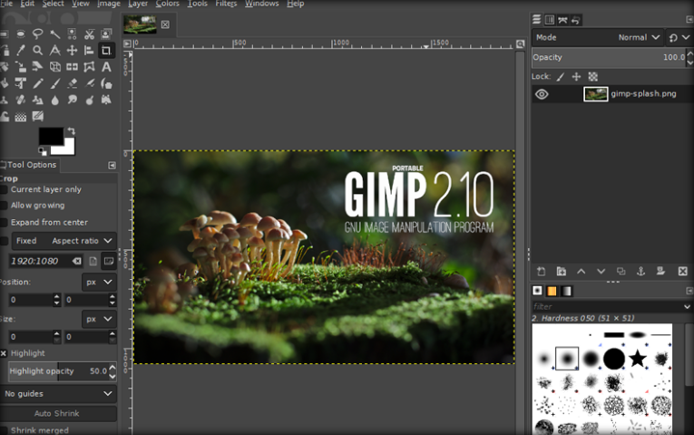Screen dimensions: 694x435
Task: Select the Paintbrush tool
Action: [x=55, y=83]
